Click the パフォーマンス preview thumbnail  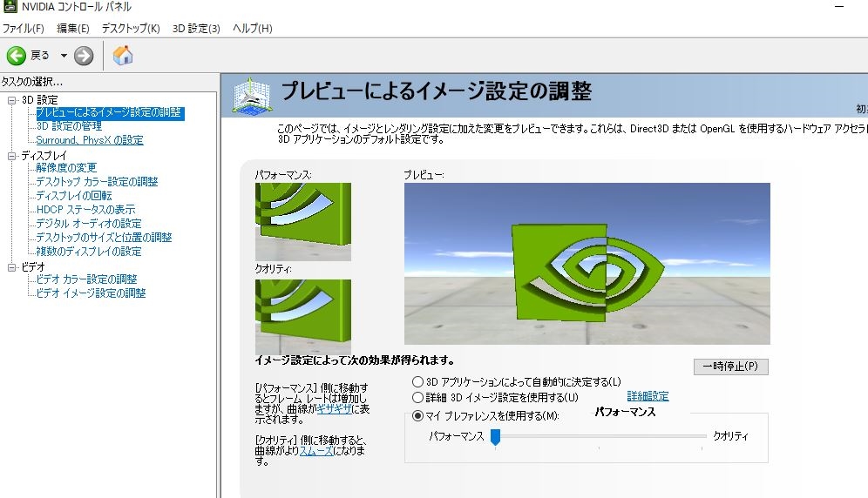tap(302, 221)
